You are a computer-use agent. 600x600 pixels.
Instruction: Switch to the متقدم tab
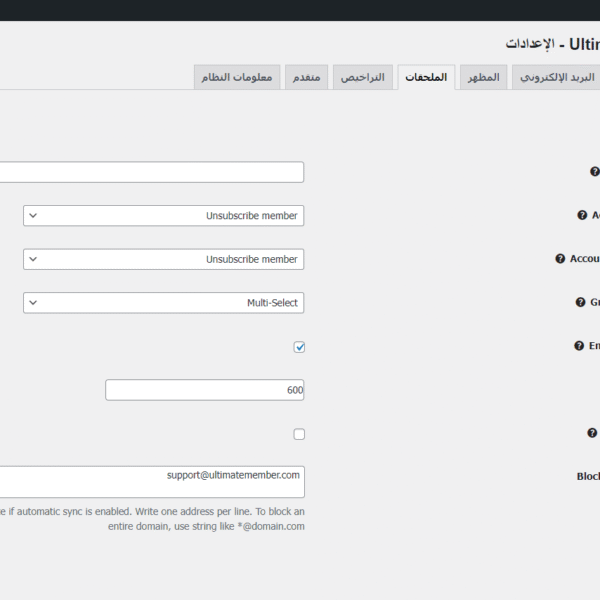click(307, 77)
